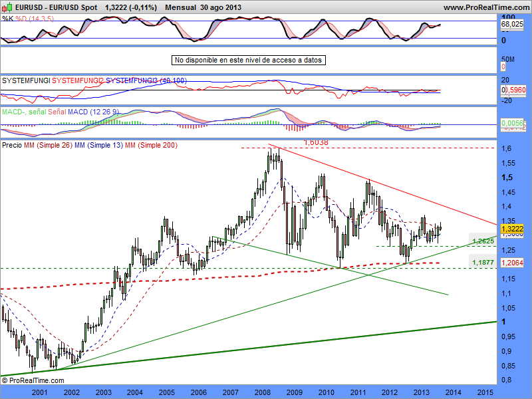Image resolution: width=532 pixels, height=399 pixels.
Task: Click the 1,3222 (-0,11%) quote in header
Action: [x=131, y=7]
